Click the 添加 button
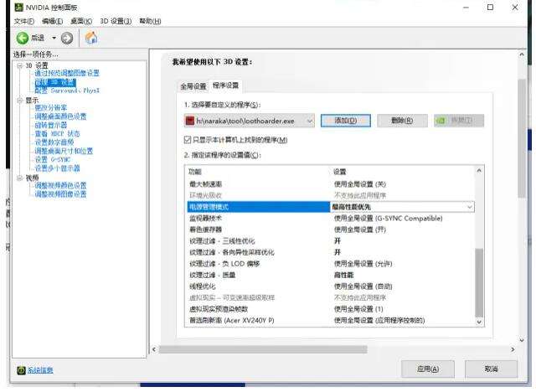The height and width of the screenshot is (392, 536). click(346, 121)
